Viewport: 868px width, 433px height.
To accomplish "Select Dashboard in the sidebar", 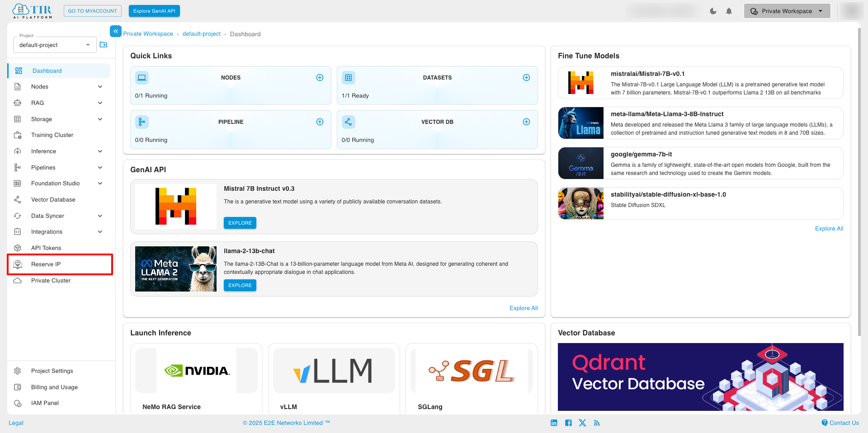I will pyautogui.click(x=59, y=71).
